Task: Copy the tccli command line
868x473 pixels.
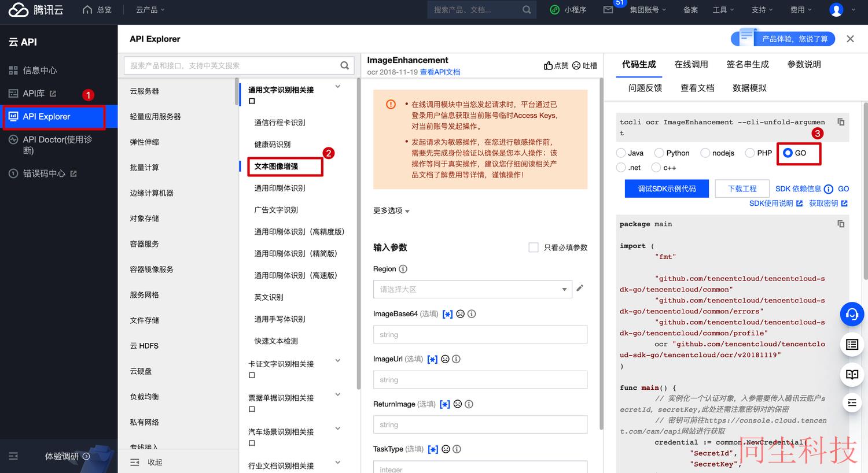Action: point(841,122)
